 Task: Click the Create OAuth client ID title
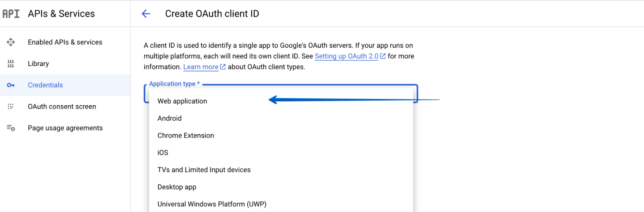212,14
